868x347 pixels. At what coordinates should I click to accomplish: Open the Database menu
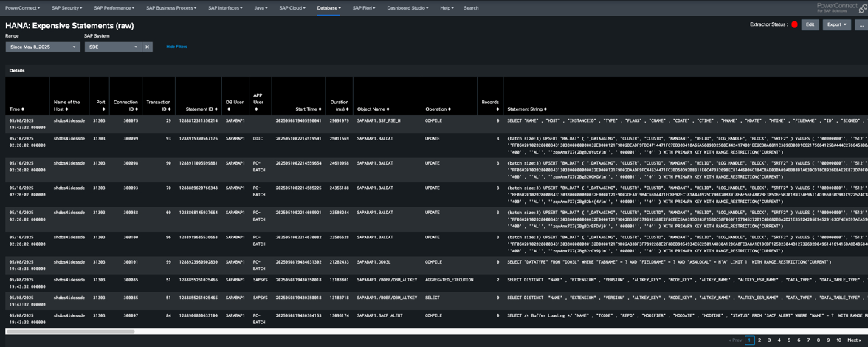tap(329, 8)
